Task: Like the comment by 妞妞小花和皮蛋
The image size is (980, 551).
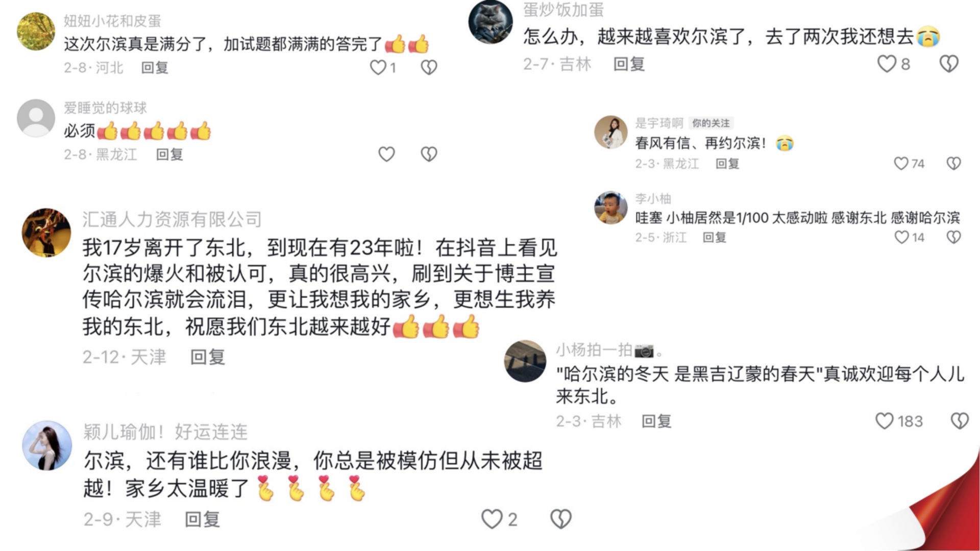Action: (378, 67)
